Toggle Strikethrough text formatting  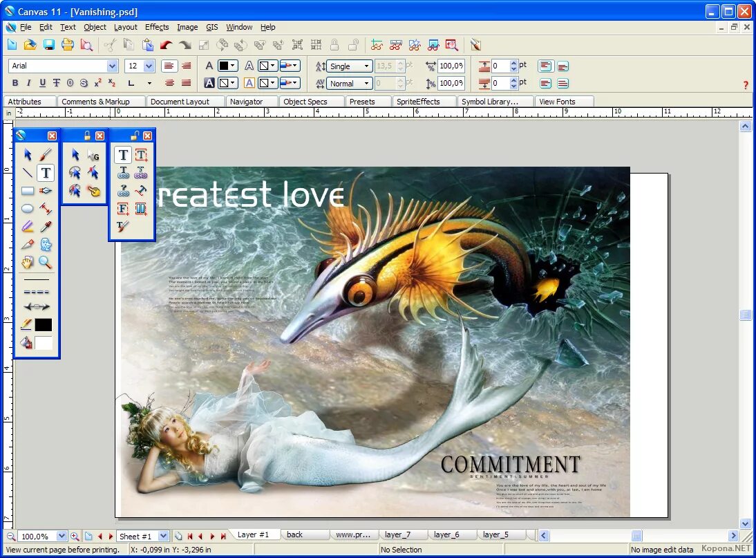pos(57,83)
